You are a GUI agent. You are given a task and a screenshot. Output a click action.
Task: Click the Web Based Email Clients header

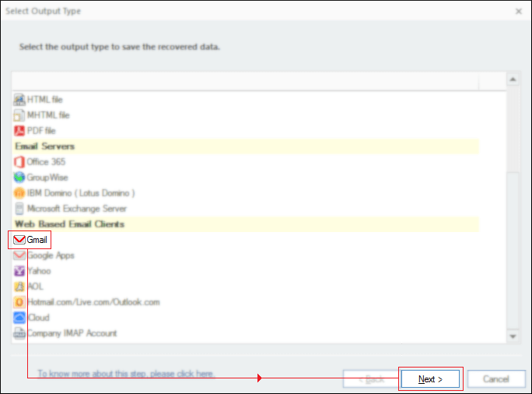[x=246, y=224]
